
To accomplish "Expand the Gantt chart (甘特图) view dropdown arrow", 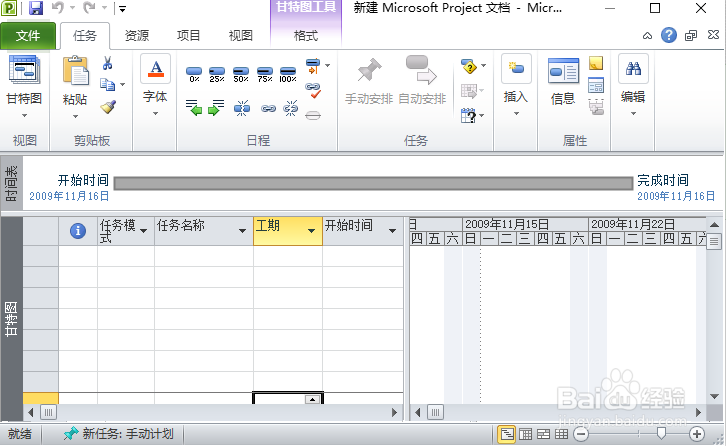I will click(x=24, y=115).
